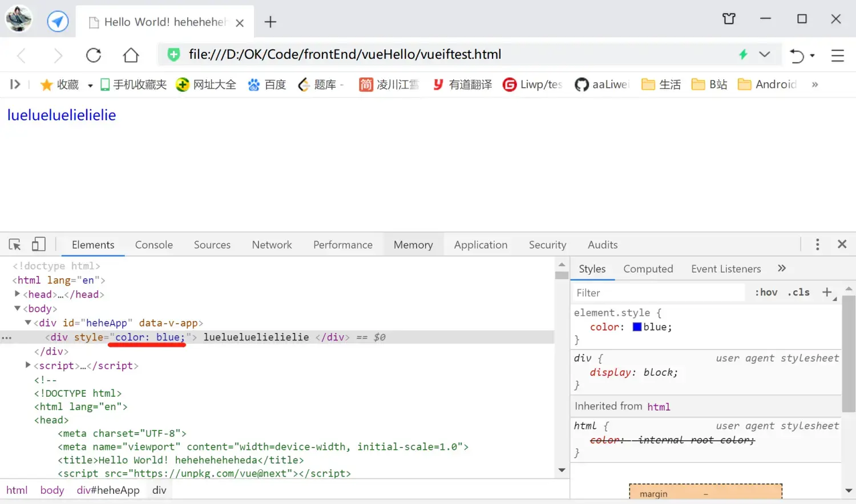This screenshot has width=856, height=504.
Task: Close the DevTools panel
Action: (x=842, y=244)
